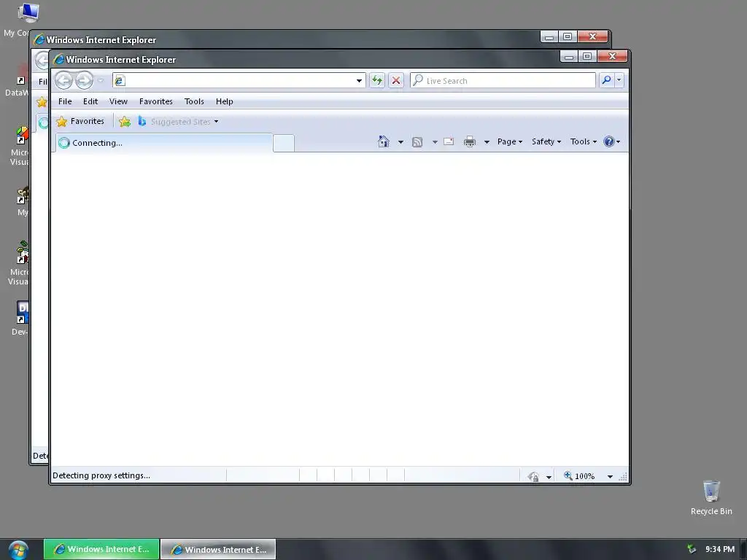Open the Edit menu
The height and width of the screenshot is (560, 747).
pyautogui.click(x=90, y=101)
